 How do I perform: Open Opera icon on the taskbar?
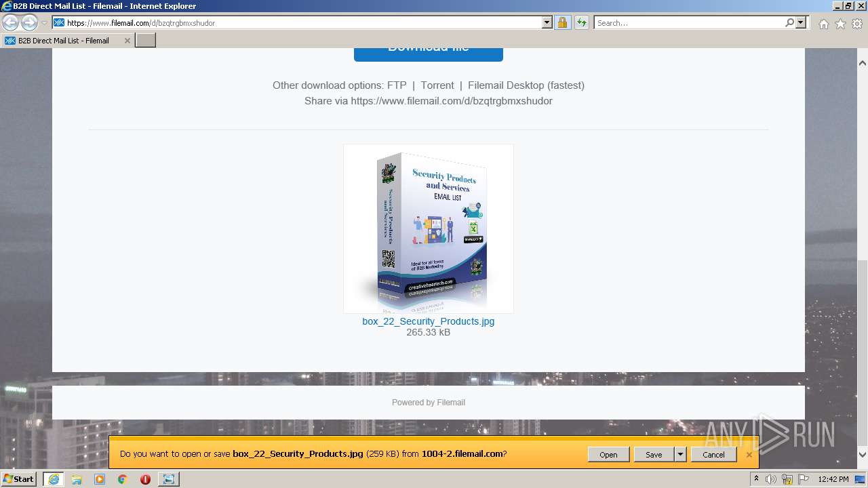point(145,479)
